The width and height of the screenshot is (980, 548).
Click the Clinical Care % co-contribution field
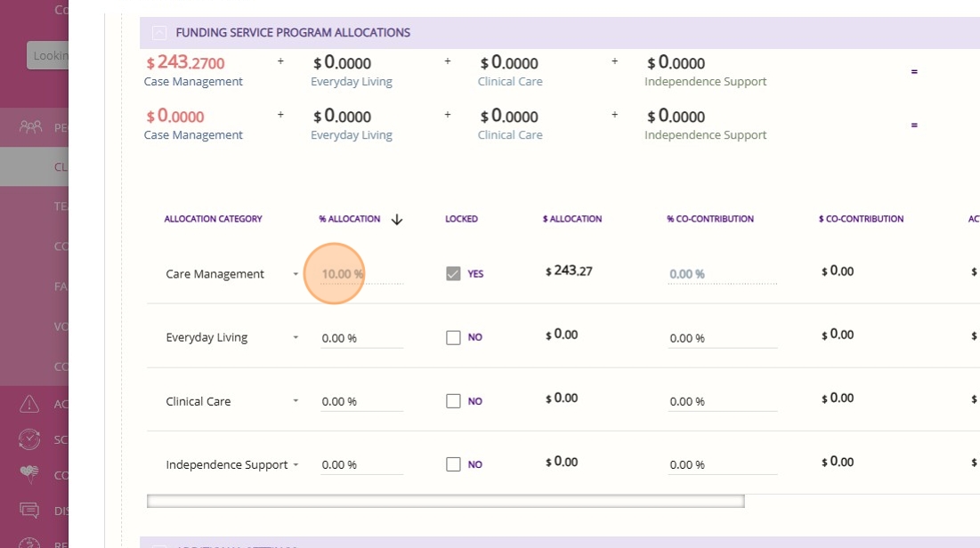722,401
